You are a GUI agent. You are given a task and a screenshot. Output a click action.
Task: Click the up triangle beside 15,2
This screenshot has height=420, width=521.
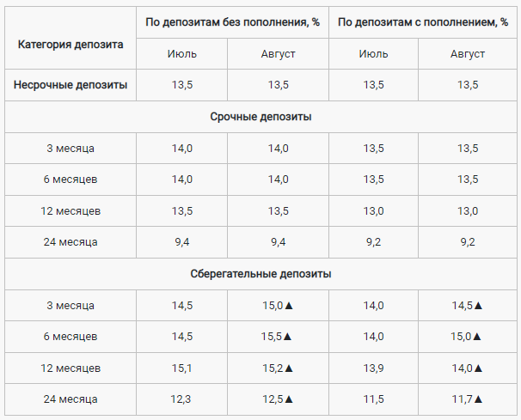tap(290, 368)
